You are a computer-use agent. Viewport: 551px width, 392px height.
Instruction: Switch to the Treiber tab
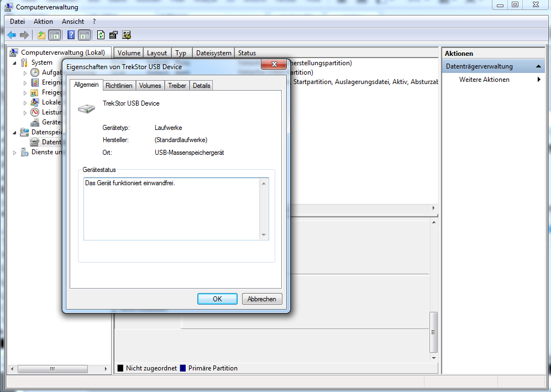pyautogui.click(x=177, y=86)
